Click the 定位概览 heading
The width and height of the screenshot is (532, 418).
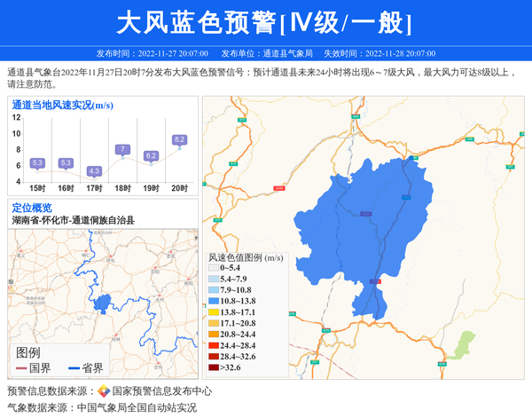coord(32,208)
